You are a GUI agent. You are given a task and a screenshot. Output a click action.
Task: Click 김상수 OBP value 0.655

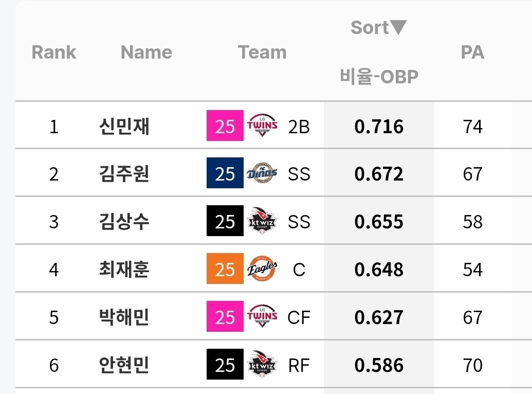point(379,222)
